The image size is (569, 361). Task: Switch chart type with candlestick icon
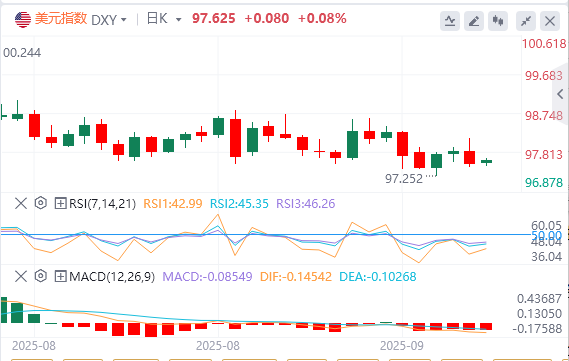[498, 21]
